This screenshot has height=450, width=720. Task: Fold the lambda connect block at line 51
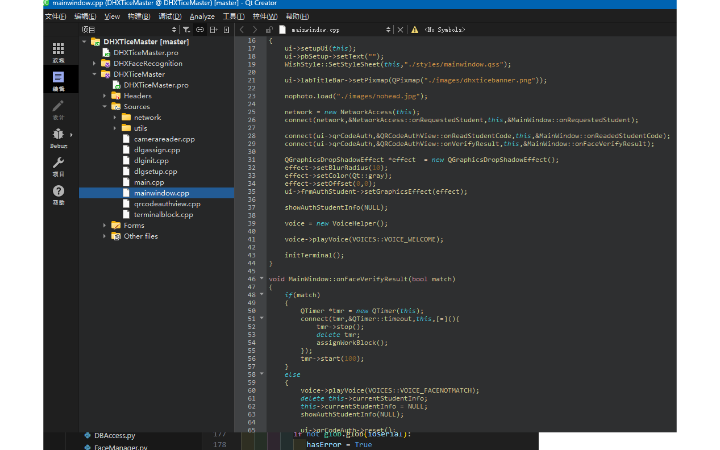coord(262,318)
